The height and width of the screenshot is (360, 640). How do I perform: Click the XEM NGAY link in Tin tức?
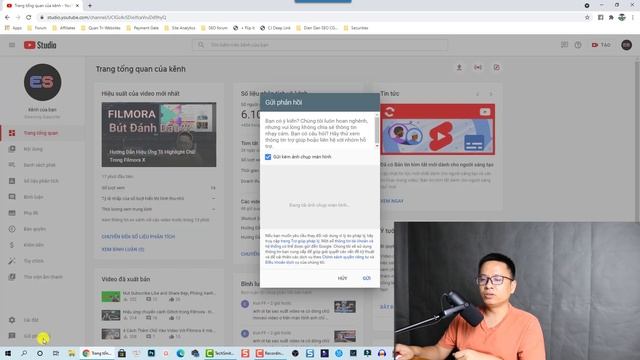pyautogui.click(x=392, y=201)
